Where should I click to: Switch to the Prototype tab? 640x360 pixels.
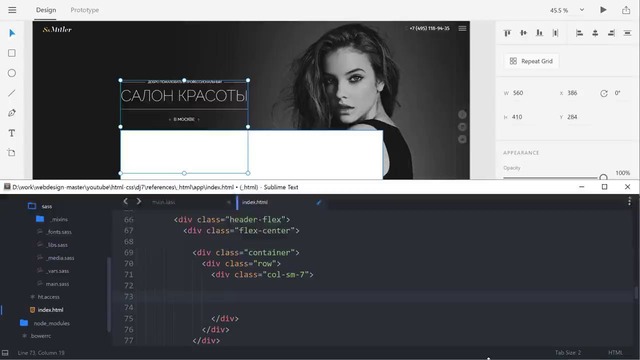point(84,10)
